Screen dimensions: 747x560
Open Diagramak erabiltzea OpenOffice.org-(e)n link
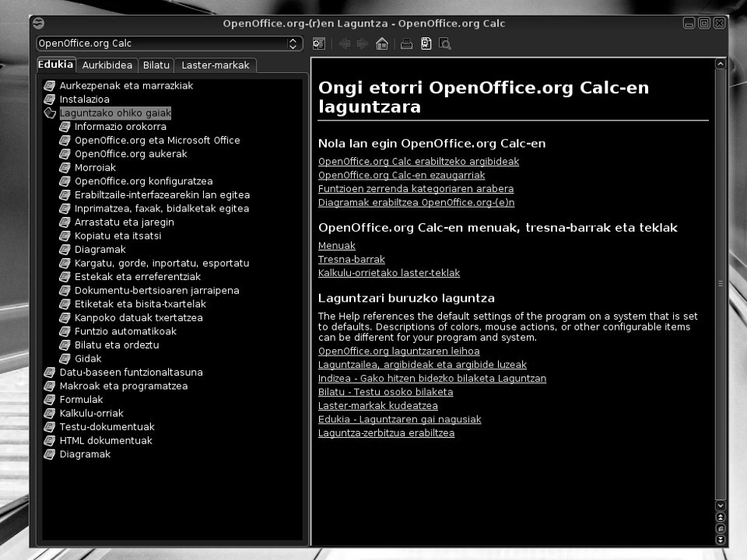tap(416, 202)
